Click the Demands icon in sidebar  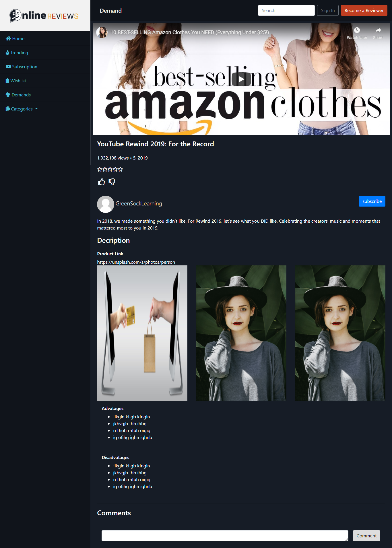(8, 95)
